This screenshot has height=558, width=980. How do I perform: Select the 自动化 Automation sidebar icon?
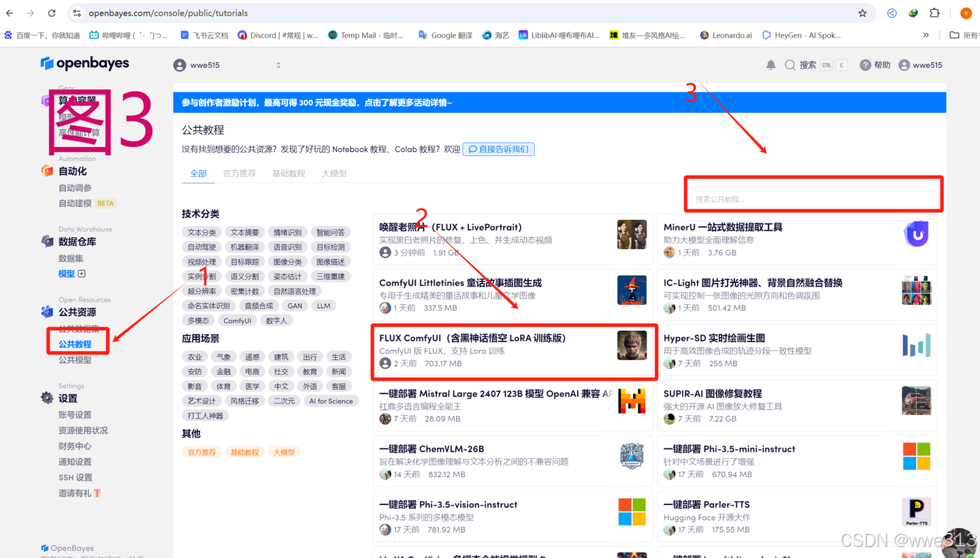pyautogui.click(x=47, y=171)
